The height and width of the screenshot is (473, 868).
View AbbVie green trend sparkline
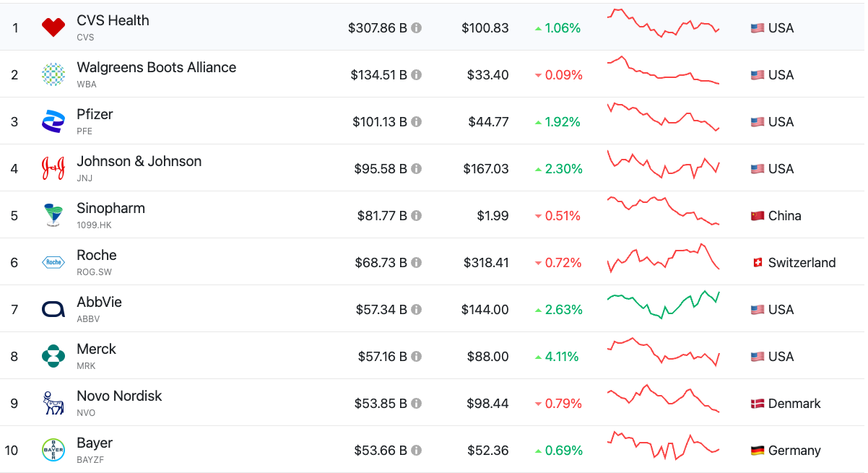(663, 305)
